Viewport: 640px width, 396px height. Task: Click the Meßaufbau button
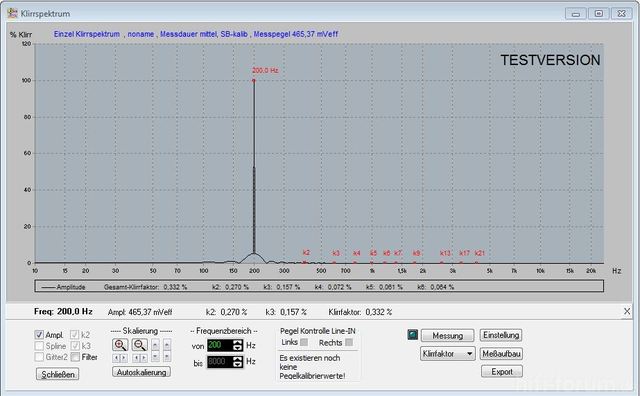click(501, 354)
